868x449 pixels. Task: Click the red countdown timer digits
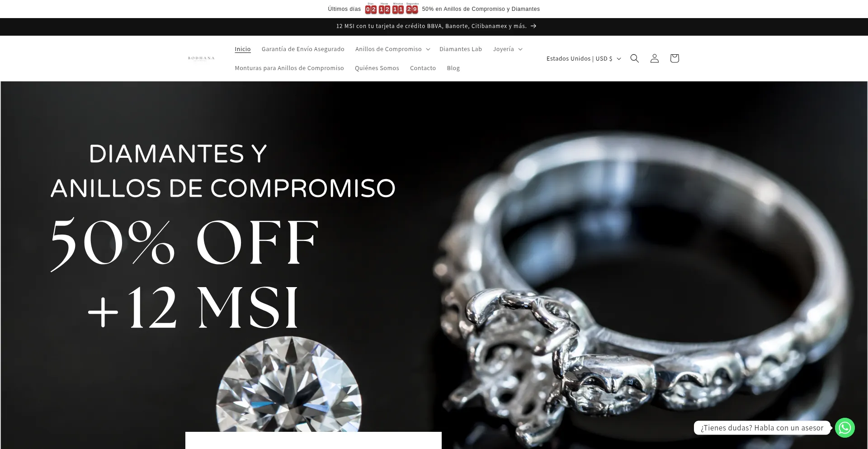point(392,9)
